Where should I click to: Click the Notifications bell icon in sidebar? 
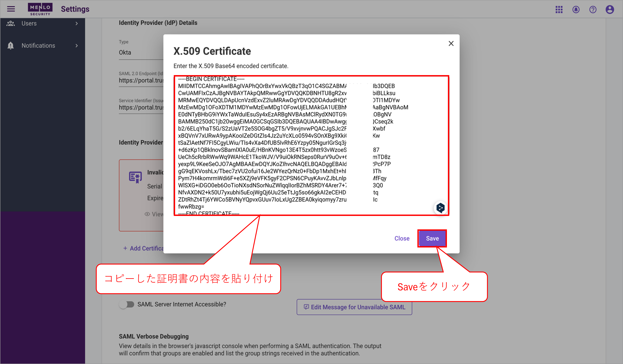pos(11,45)
